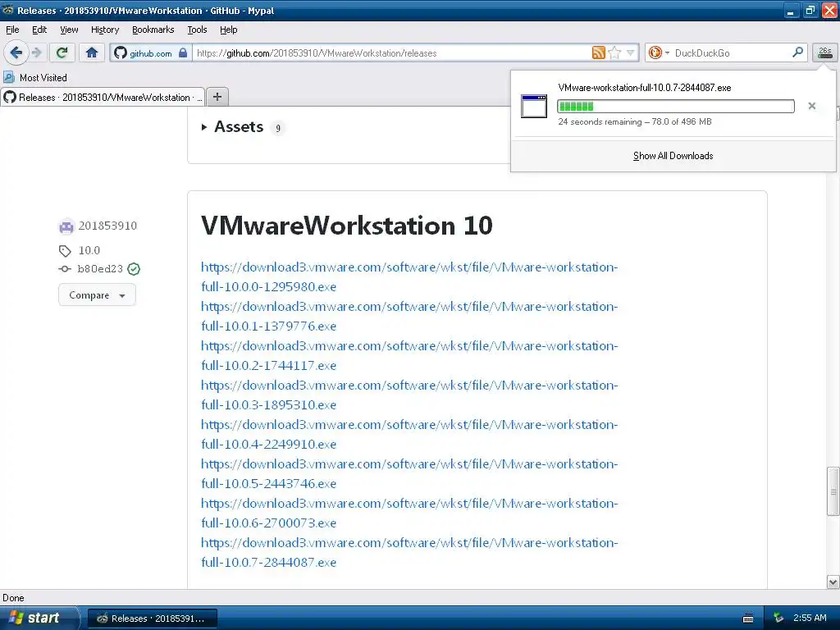
Task: Open the View menu
Action: coord(69,30)
